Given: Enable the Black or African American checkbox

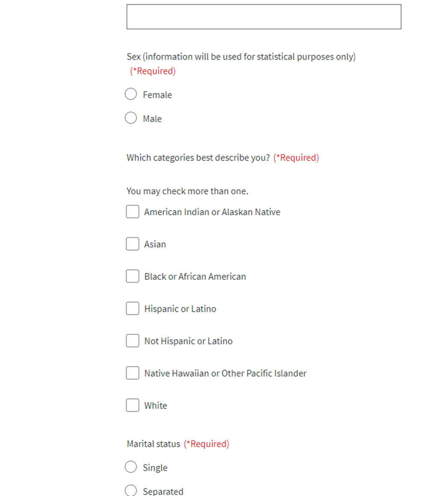Looking at the screenshot, I should tap(133, 276).
